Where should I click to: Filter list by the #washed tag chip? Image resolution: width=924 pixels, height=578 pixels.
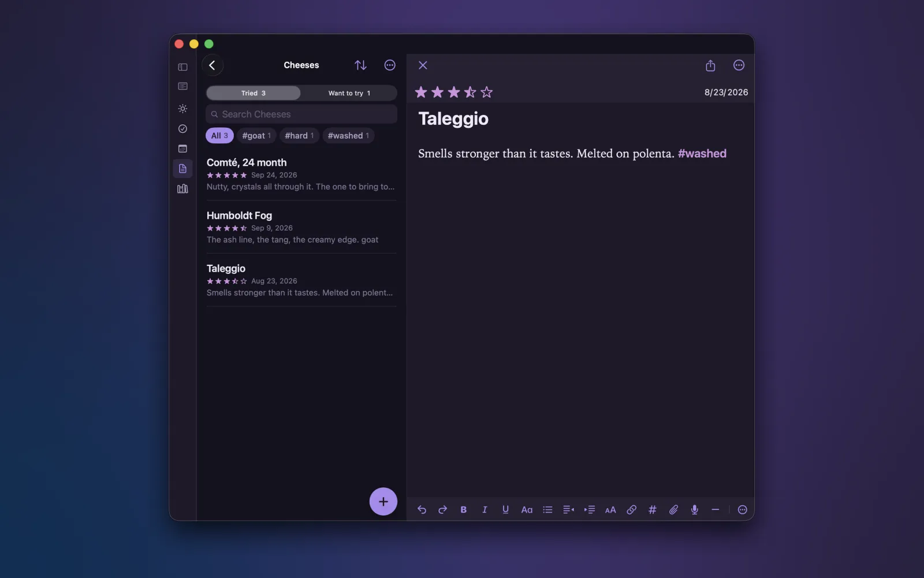coord(348,136)
